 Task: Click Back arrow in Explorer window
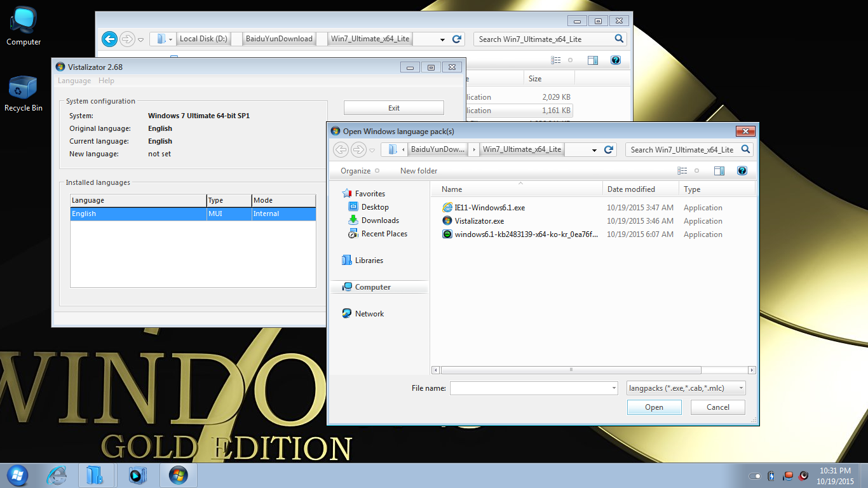[x=109, y=39]
